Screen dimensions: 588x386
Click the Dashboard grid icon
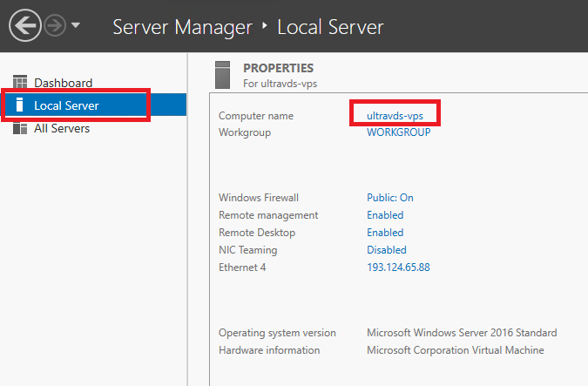click(x=20, y=82)
